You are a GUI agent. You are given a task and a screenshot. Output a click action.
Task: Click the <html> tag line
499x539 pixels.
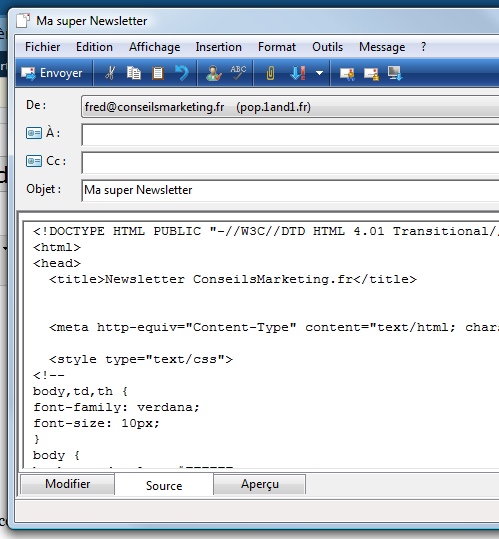[x=57, y=247]
